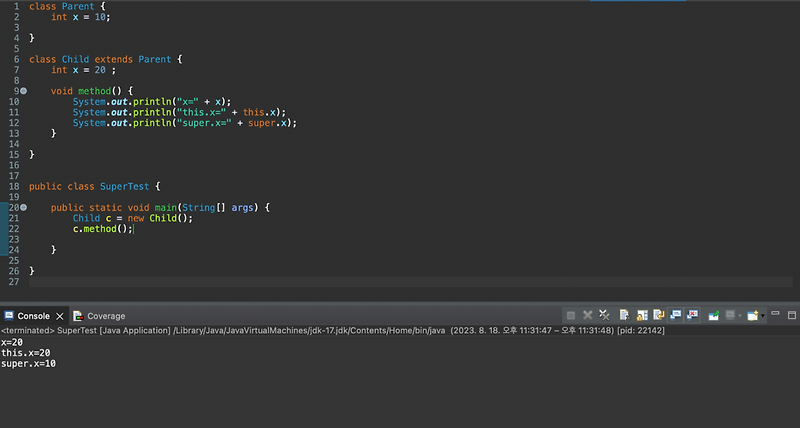Maximize the Console view panel
The width and height of the screenshot is (800, 428).
point(792,315)
